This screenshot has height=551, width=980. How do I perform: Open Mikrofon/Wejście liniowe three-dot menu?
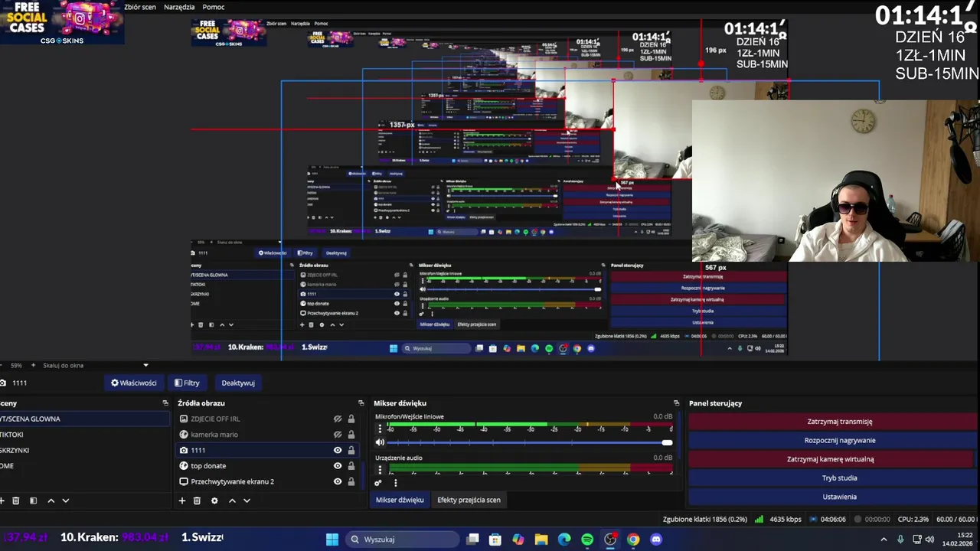(x=380, y=429)
